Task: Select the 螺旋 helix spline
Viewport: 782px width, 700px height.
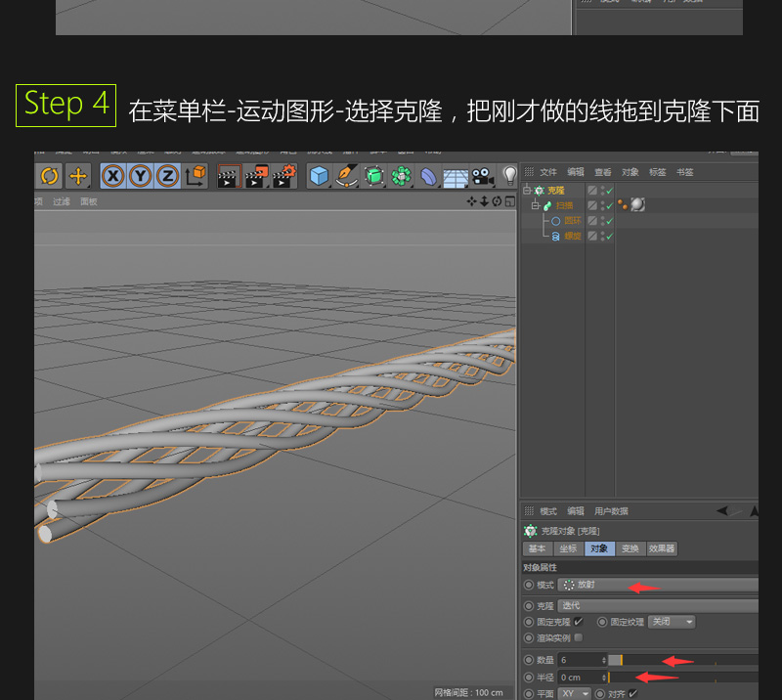Action: click(573, 236)
